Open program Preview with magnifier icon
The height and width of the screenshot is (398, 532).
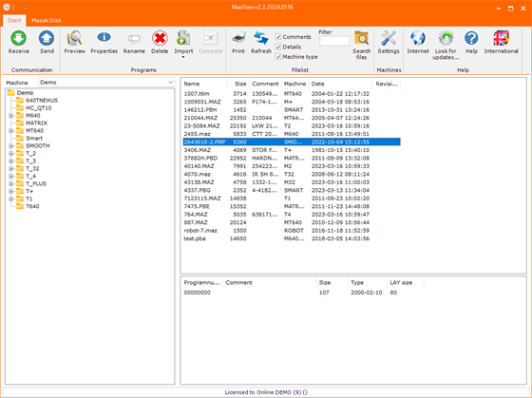pos(74,38)
